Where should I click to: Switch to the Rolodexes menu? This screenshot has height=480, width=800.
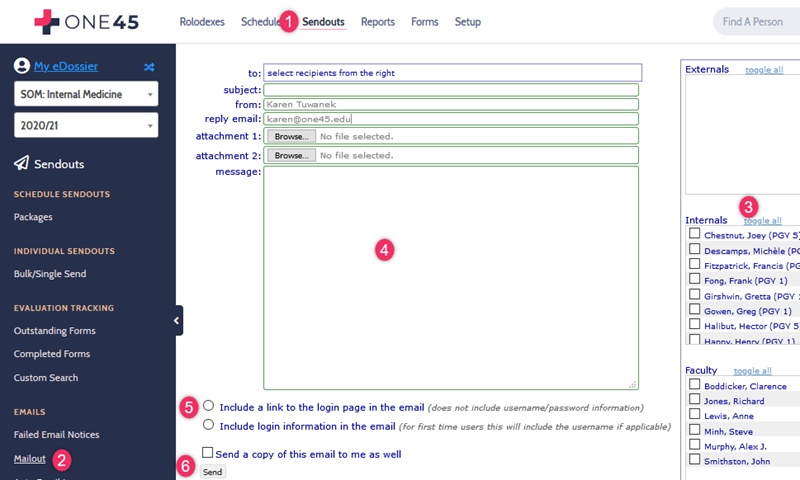[202, 22]
